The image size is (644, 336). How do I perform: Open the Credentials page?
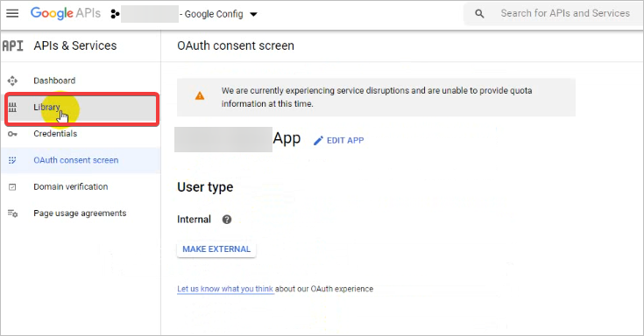tap(81, 134)
